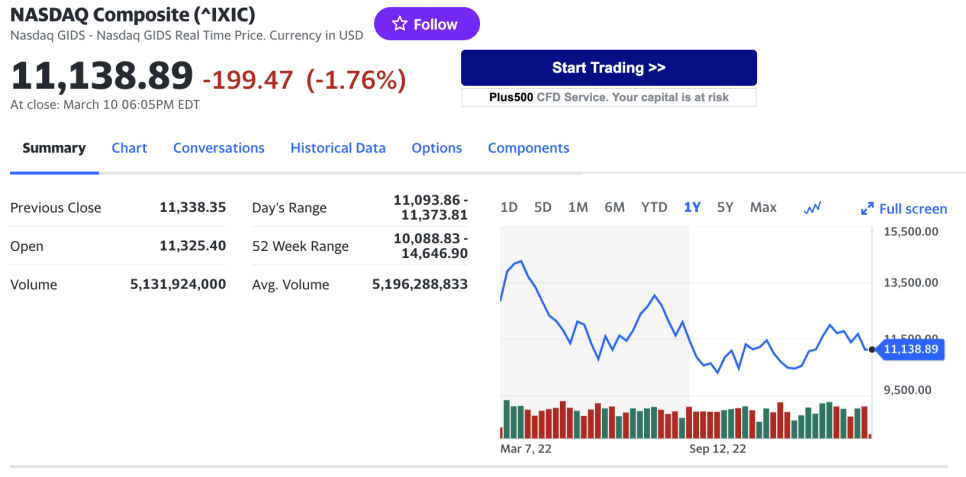Click the Start Trading button
This screenshot has width=966, height=477.
(x=609, y=68)
